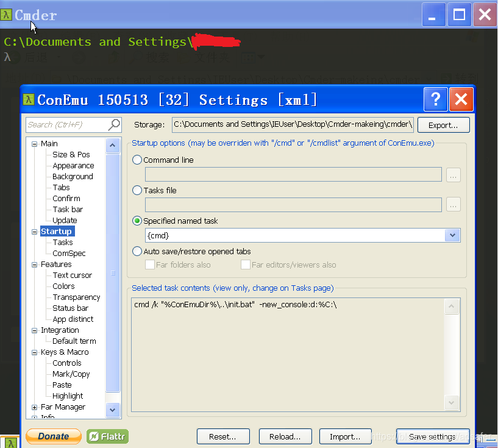Click Save settings button
Viewport: 498px width, 448px height.
tap(433, 436)
